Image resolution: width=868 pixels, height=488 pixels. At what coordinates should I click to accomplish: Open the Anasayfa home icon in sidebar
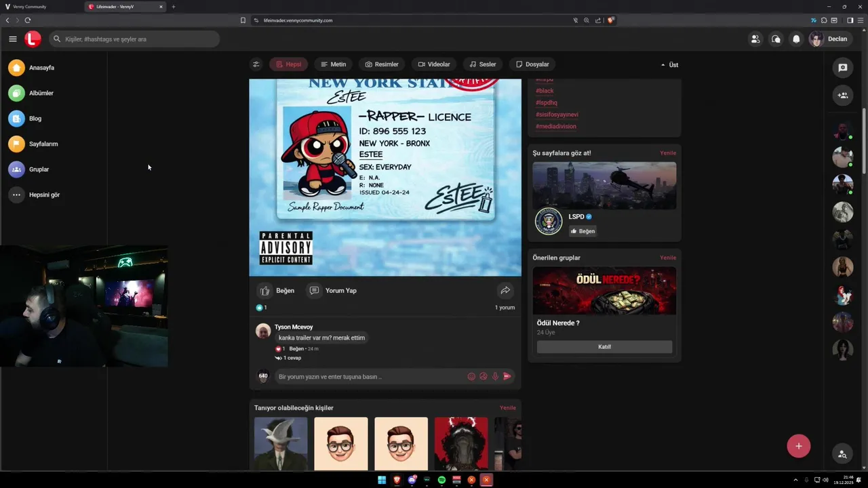[x=16, y=68]
